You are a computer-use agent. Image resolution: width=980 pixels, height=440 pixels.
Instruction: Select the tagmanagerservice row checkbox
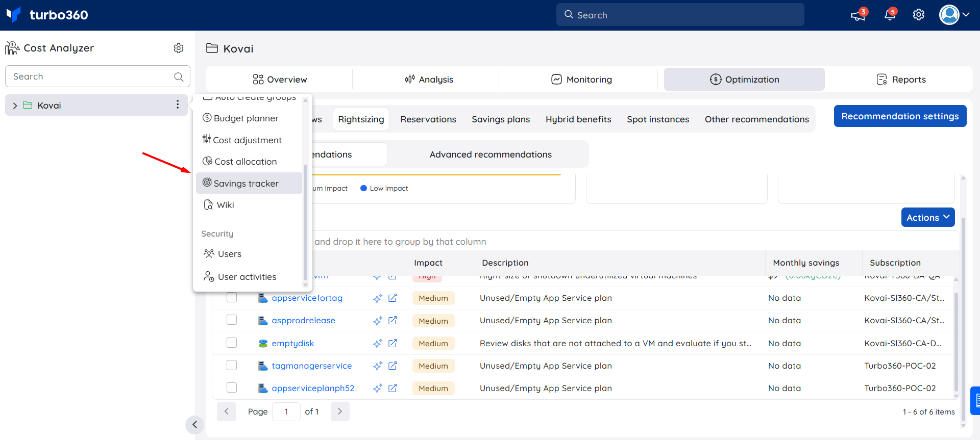232,366
